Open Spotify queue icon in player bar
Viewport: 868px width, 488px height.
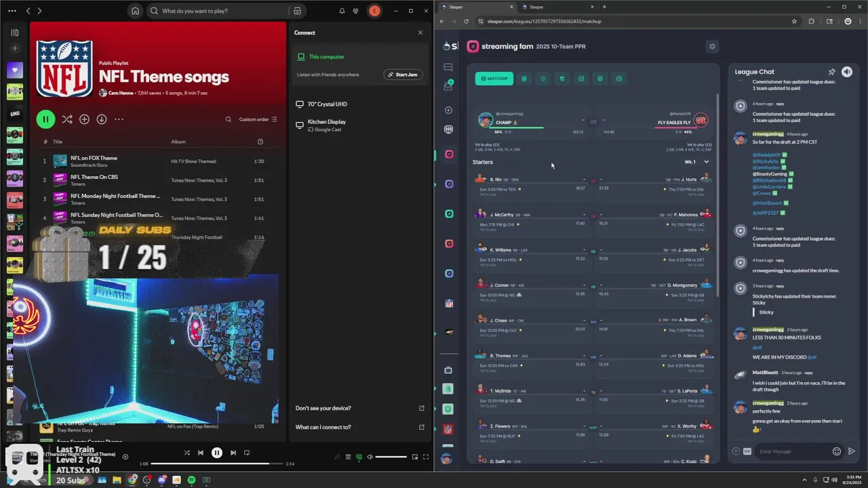click(x=348, y=457)
